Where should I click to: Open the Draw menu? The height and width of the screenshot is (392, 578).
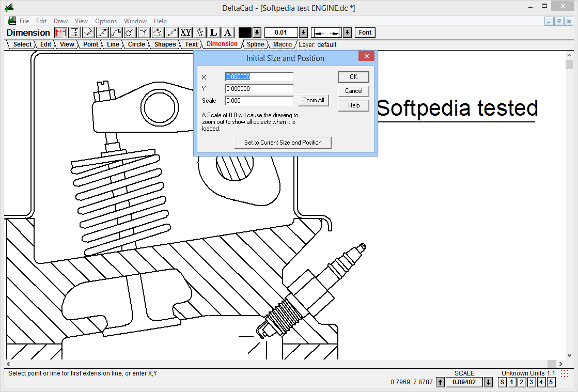(x=60, y=21)
